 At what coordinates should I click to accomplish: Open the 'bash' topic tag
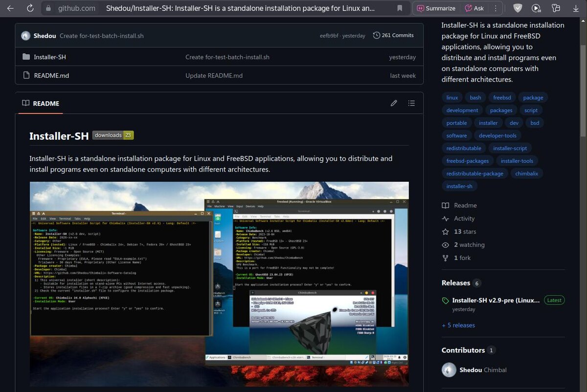tap(475, 97)
